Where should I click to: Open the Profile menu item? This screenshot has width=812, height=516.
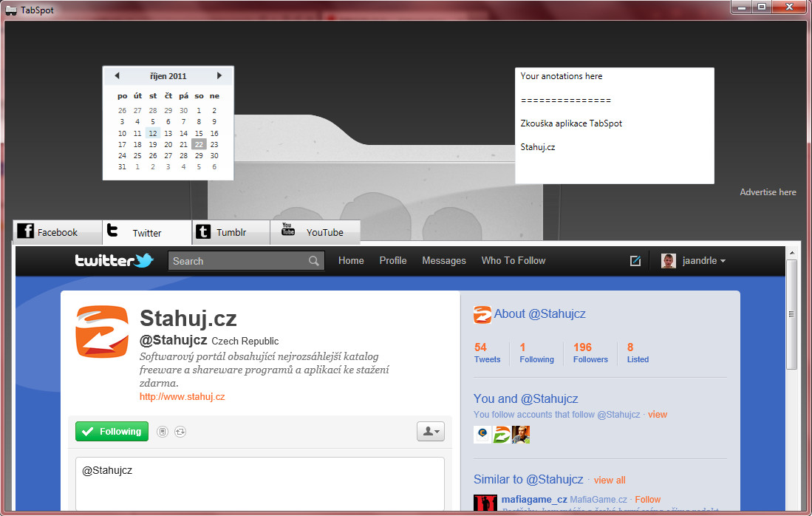click(x=393, y=261)
